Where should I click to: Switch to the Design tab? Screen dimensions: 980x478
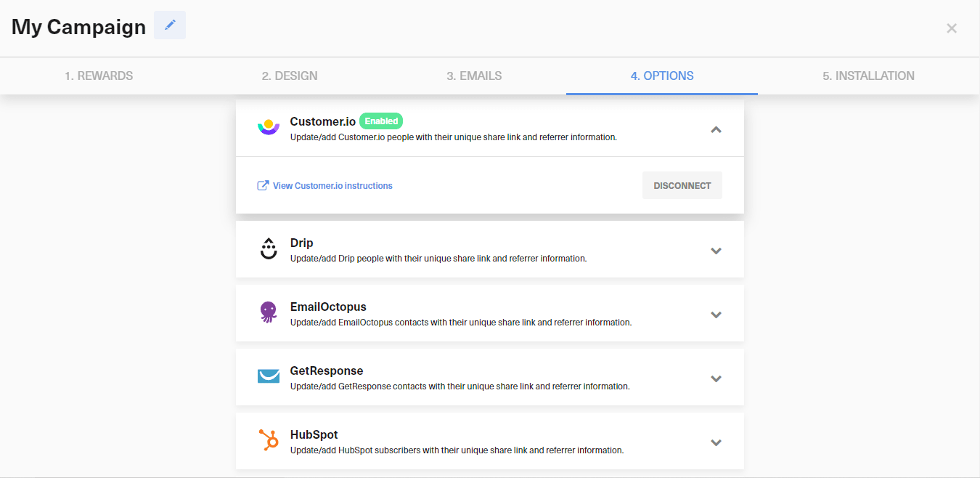tap(290, 76)
